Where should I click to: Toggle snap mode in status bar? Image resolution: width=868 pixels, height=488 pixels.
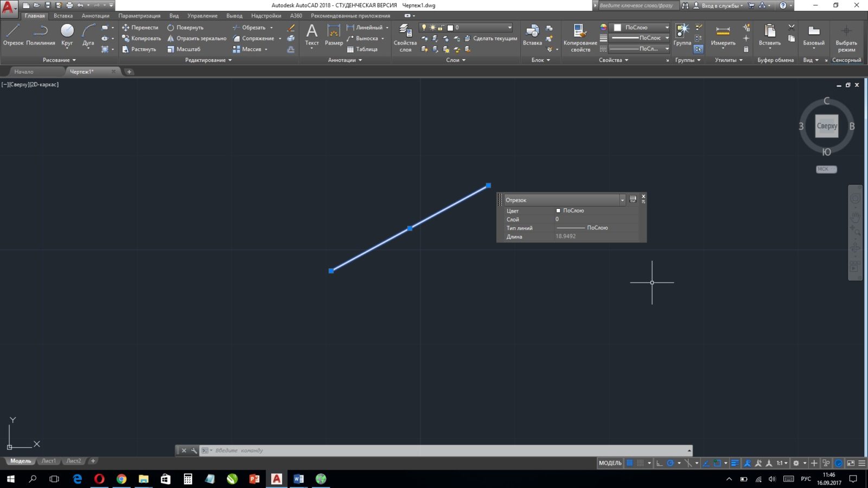click(x=640, y=463)
